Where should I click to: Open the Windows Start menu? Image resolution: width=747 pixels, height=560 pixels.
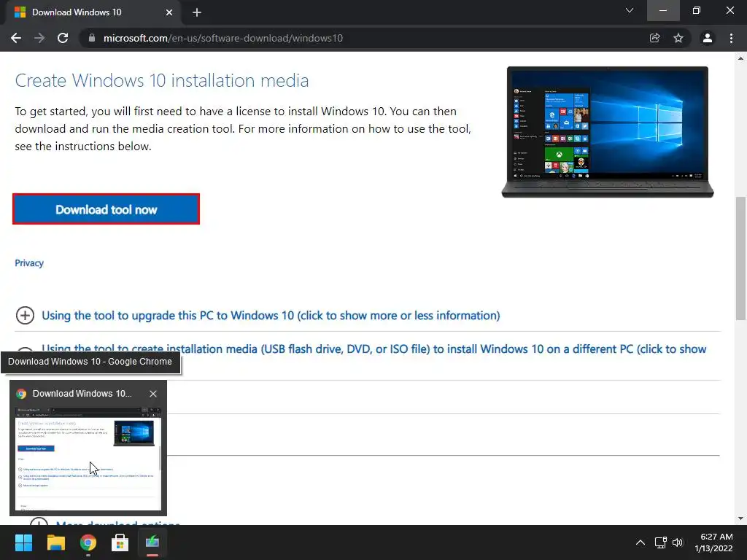click(23, 542)
